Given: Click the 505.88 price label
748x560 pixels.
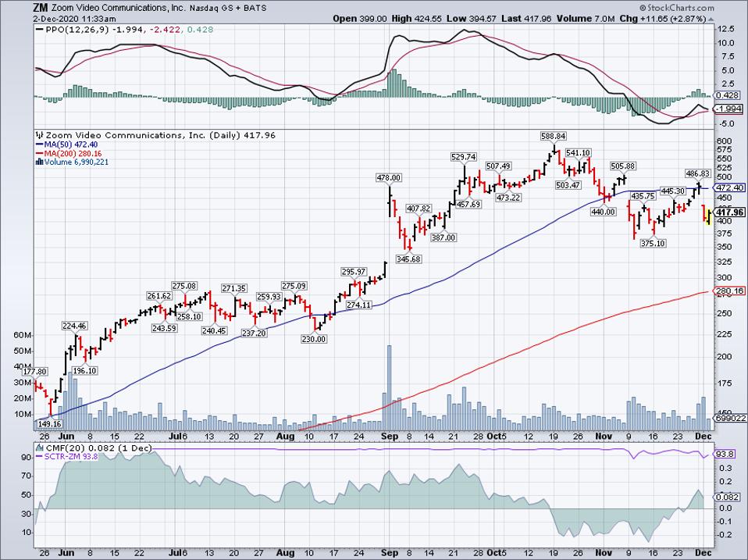Looking at the screenshot, I should [x=623, y=166].
